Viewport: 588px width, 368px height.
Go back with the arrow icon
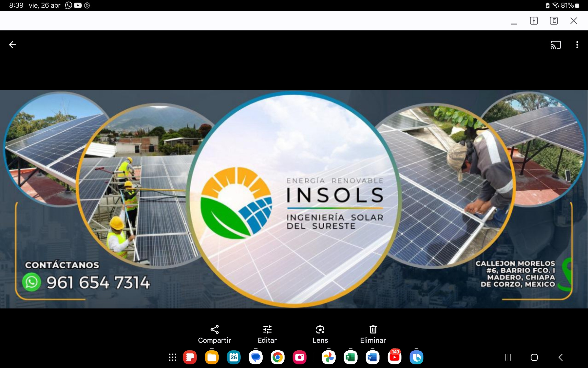click(13, 45)
